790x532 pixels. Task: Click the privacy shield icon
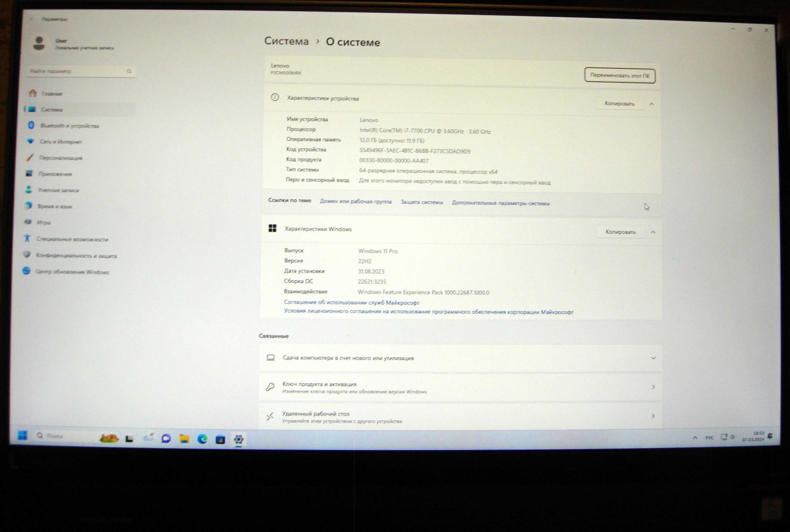[27, 254]
